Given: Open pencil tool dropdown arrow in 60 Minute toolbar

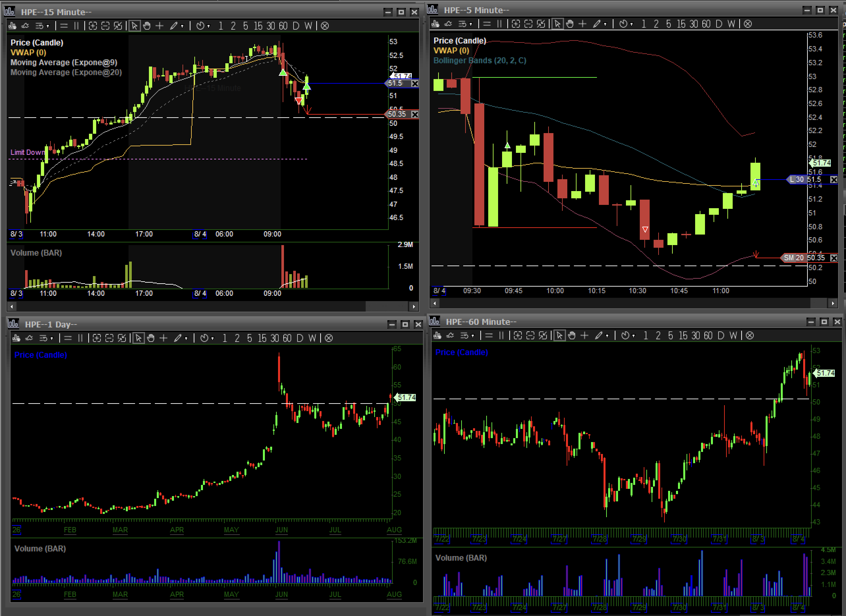Looking at the screenshot, I should click(x=607, y=336).
